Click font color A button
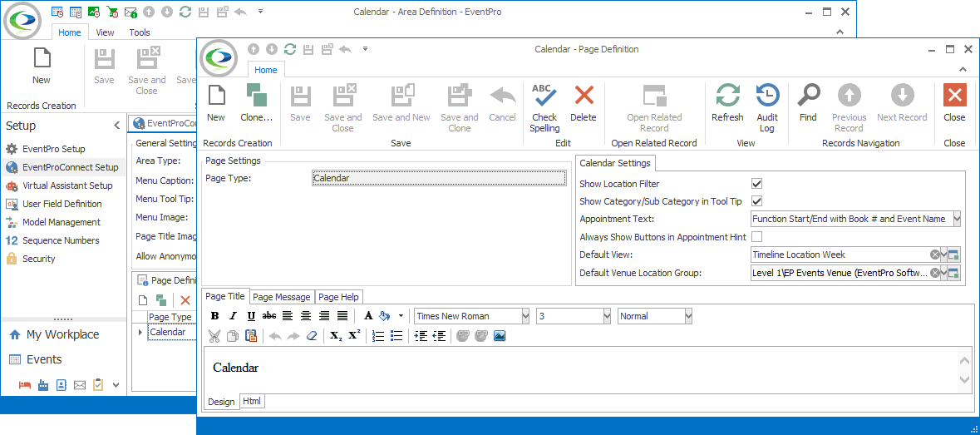The height and width of the screenshot is (435, 980). pos(368,316)
